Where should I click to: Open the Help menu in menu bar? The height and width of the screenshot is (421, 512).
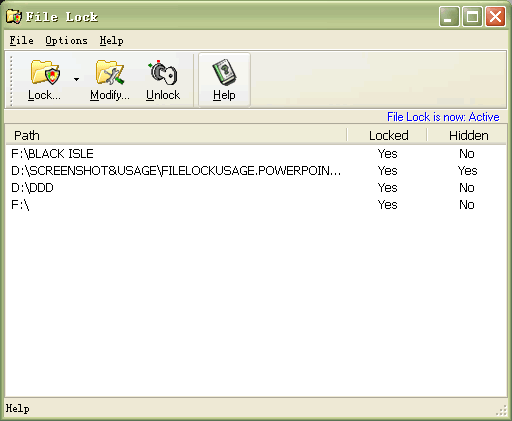coord(111,41)
